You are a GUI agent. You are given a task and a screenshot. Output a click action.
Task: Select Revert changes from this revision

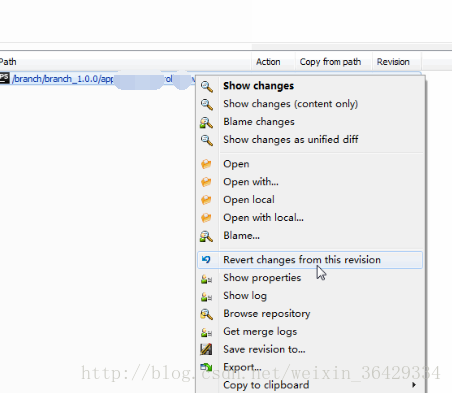coord(311,260)
